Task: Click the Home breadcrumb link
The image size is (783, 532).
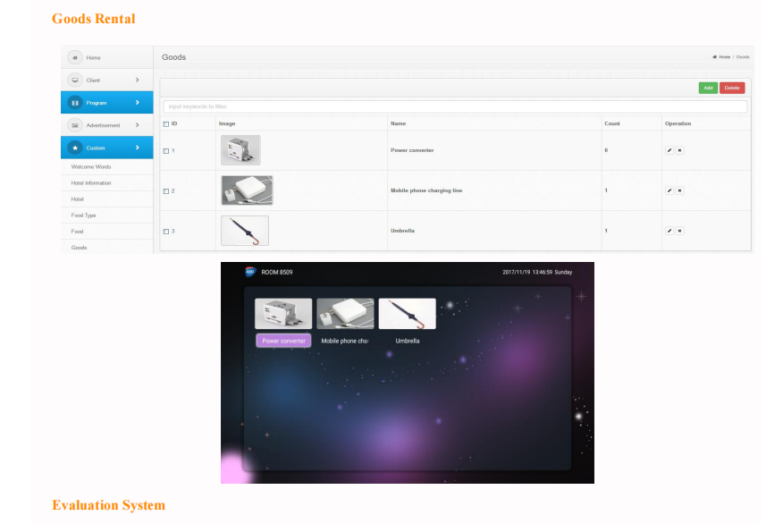Action: click(x=725, y=57)
